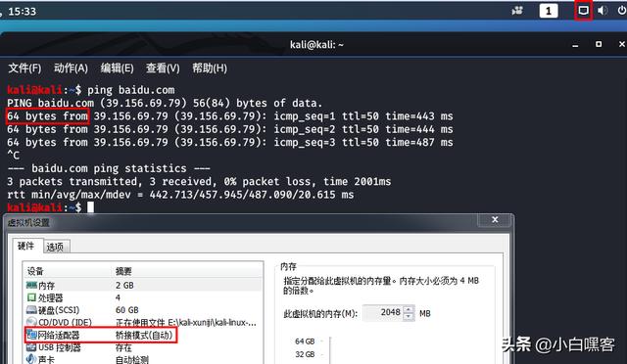Select the 处理器 device row

(144, 297)
